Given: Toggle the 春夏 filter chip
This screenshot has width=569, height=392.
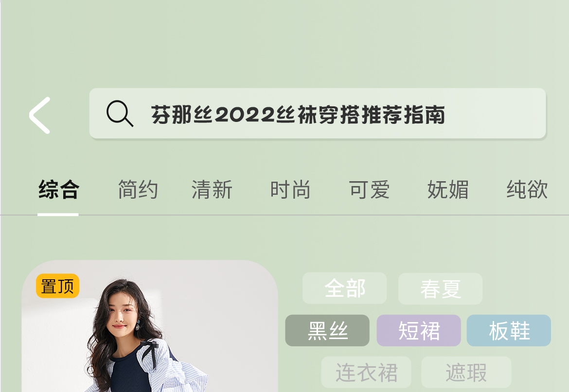Looking at the screenshot, I should [440, 289].
